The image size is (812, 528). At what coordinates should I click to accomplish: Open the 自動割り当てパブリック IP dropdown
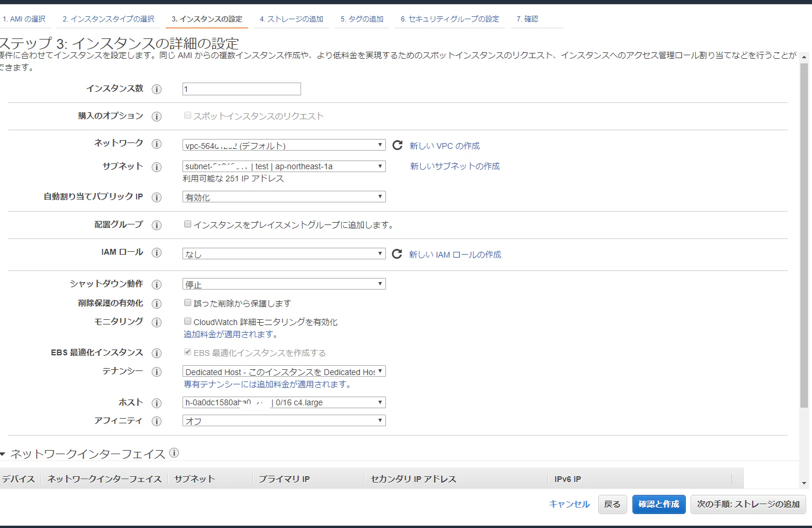point(284,197)
